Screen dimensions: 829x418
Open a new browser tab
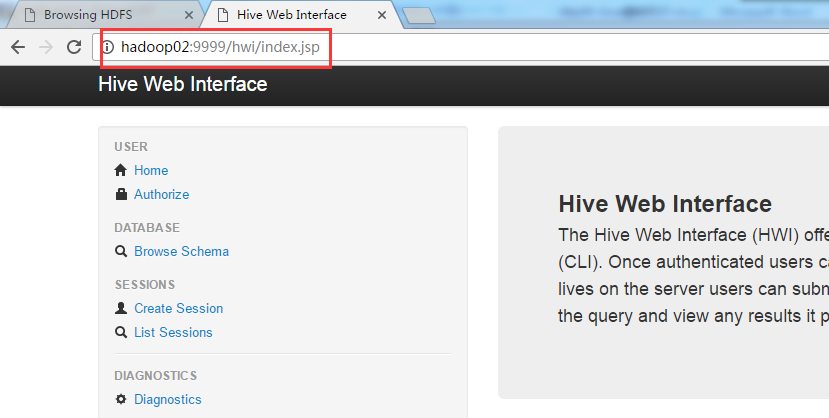[x=419, y=16]
